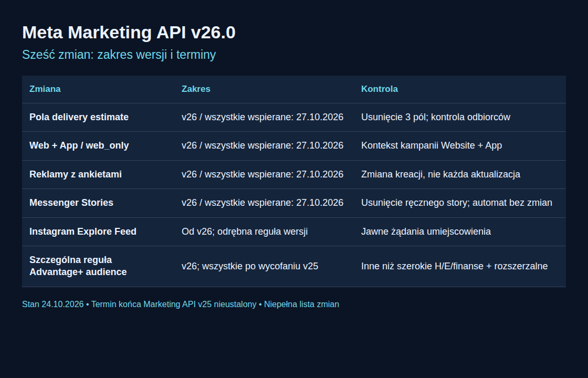Viewport: 588px width, 378px height.
Task: Click "Kontekst kampanii Website + App"
Action: pos(431,145)
